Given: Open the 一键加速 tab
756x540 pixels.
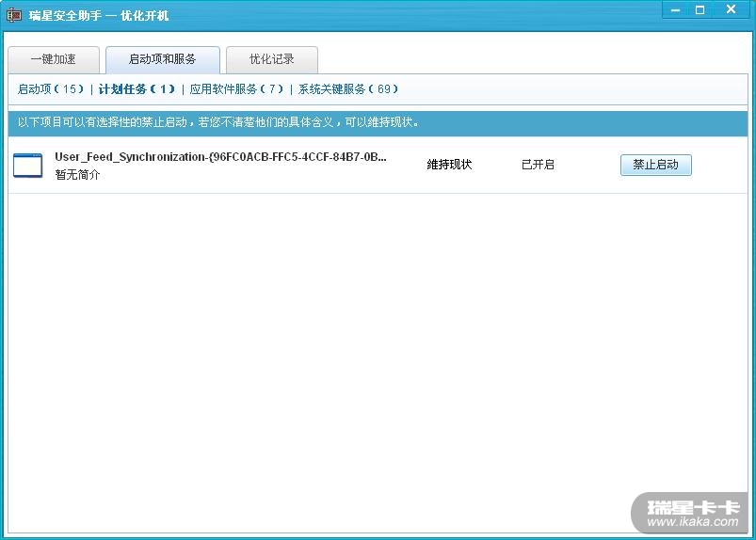Looking at the screenshot, I should click(x=54, y=59).
